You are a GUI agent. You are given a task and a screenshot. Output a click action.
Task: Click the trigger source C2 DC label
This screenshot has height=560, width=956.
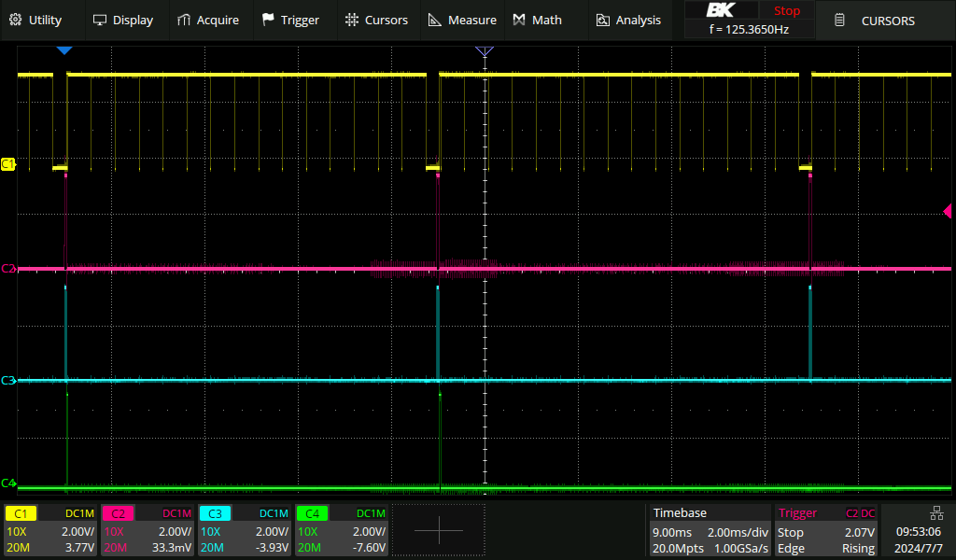[860, 513]
